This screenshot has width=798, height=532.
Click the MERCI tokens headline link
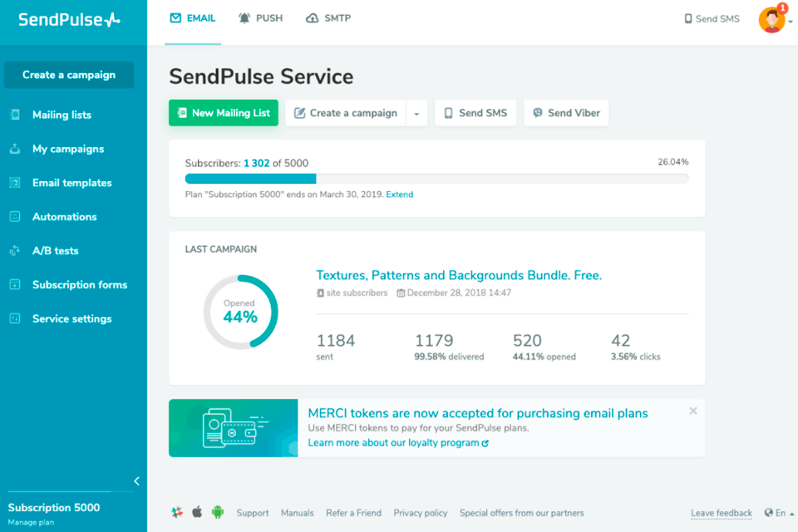pos(478,413)
